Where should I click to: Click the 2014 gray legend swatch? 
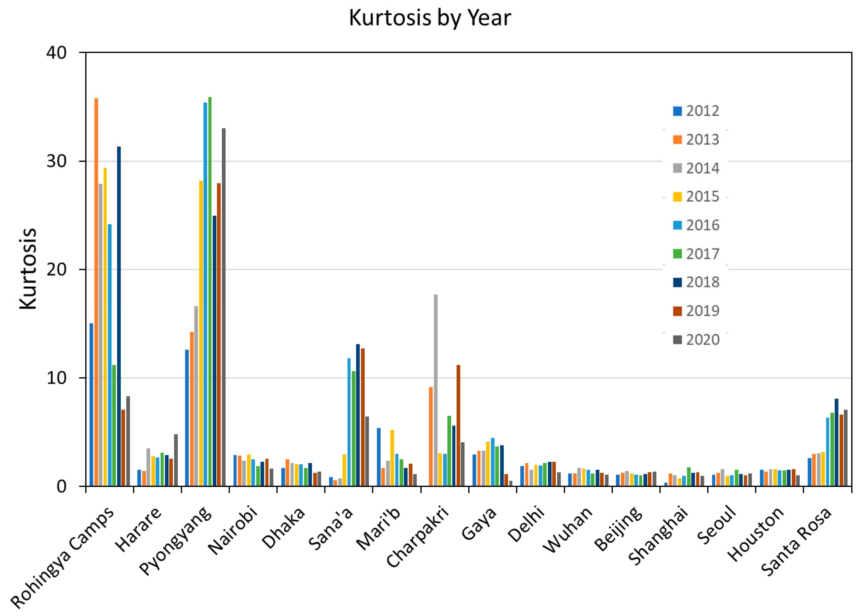[677, 168]
